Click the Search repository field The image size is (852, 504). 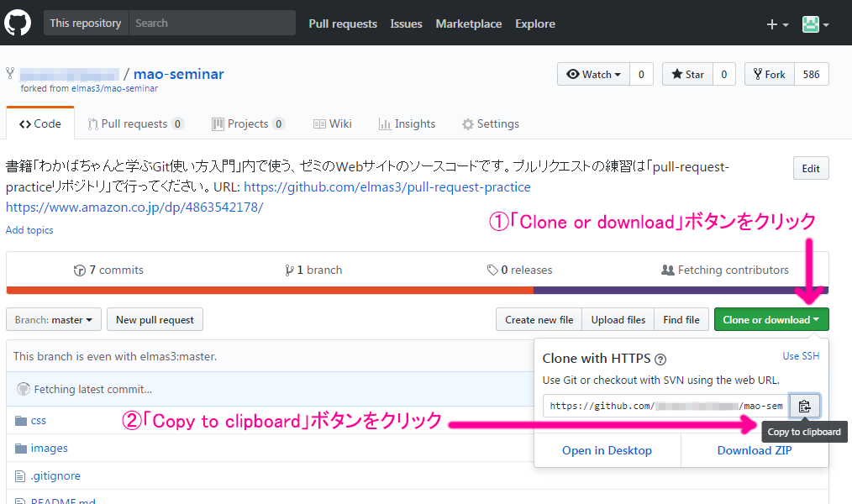pos(212,23)
